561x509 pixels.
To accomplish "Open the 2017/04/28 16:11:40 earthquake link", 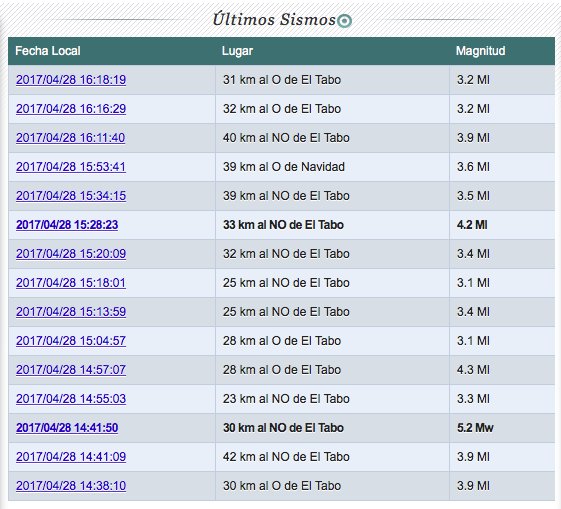I will coord(70,137).
